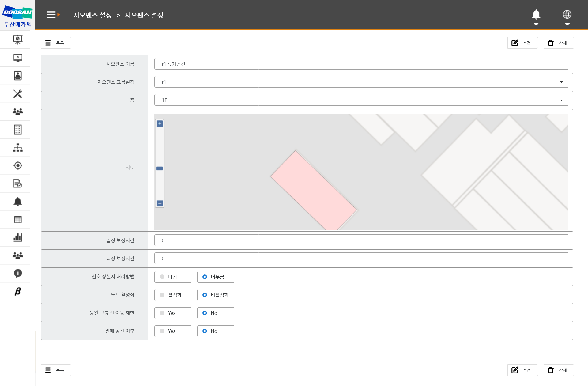The height and width of the screenshot is (386, 588).
Task: Open the organization chart sidebar icon
Action: (18, 148)
